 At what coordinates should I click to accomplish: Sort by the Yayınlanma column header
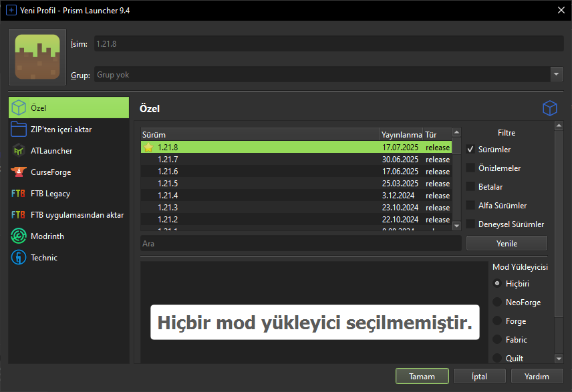point(402,134)
